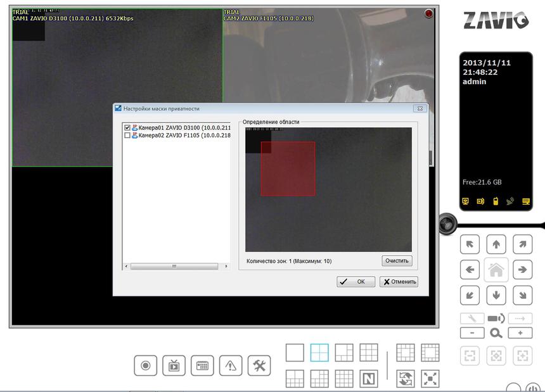Screen dimensions: 545x392
Task: Switch to the N-channel layout icon
Action: (368, 379)
